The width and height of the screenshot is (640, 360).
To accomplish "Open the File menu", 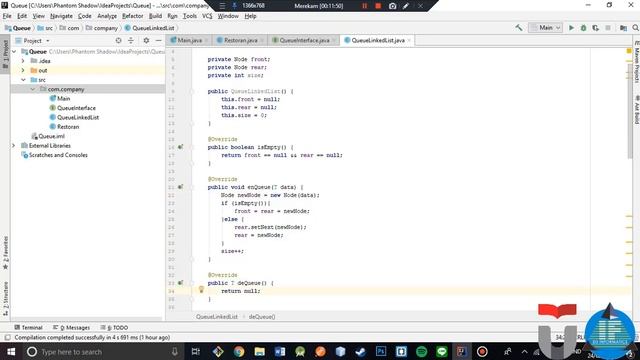I will [x=7, y=16].
